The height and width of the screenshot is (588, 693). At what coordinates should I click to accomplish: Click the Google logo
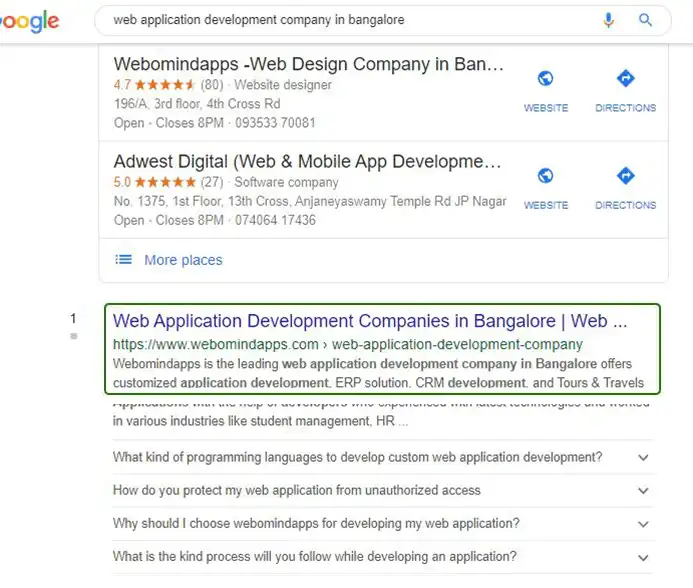click(29, 21)
